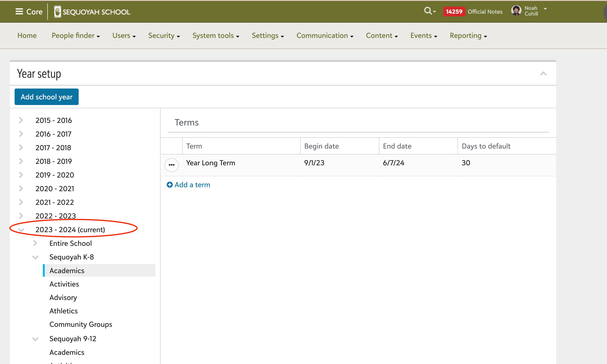Click the Sequoyah School logo
Screen dimensions: 607x364
coord(92,12)
